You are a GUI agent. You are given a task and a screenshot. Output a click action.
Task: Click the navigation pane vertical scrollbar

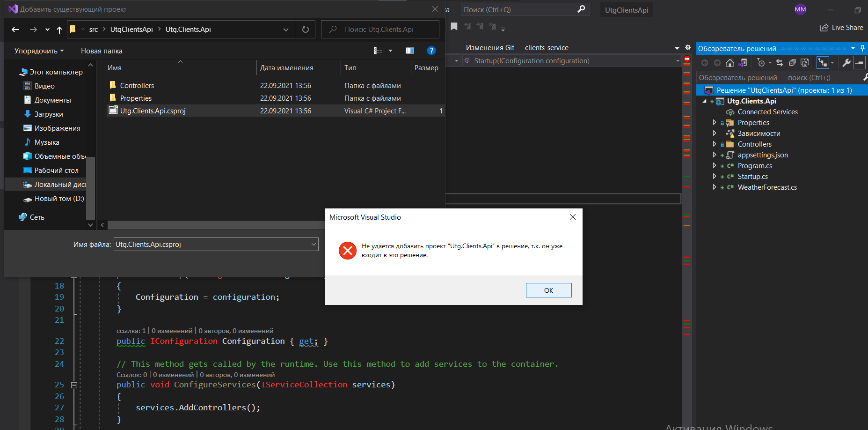[x=91, y=187]
